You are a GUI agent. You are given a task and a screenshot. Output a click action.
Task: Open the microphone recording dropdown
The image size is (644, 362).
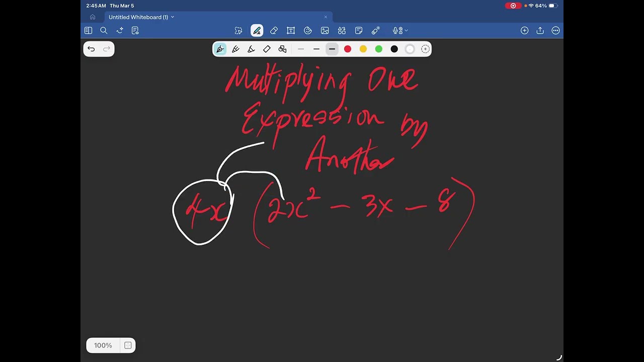click(x=400, y=31)
